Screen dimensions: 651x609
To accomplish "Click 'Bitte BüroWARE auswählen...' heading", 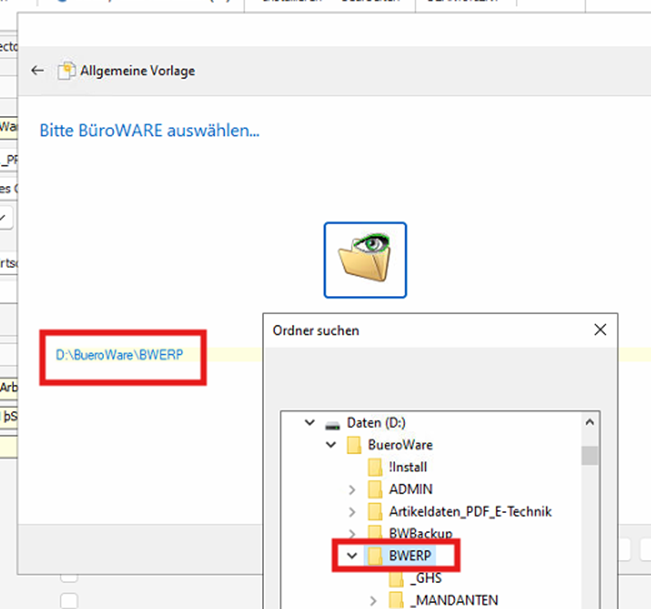I will click(149, 131).
